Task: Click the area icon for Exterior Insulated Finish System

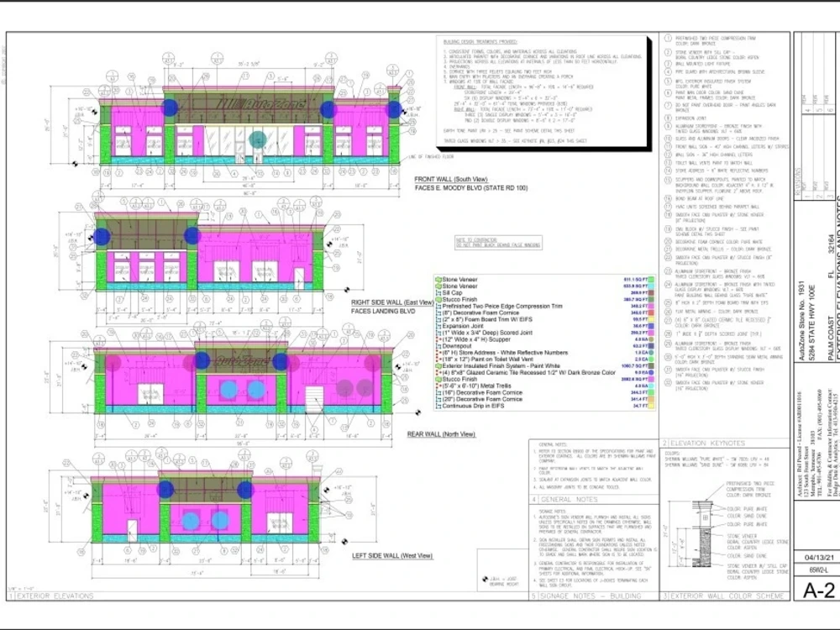Action: pyautogui.click(x=438, y=366)
